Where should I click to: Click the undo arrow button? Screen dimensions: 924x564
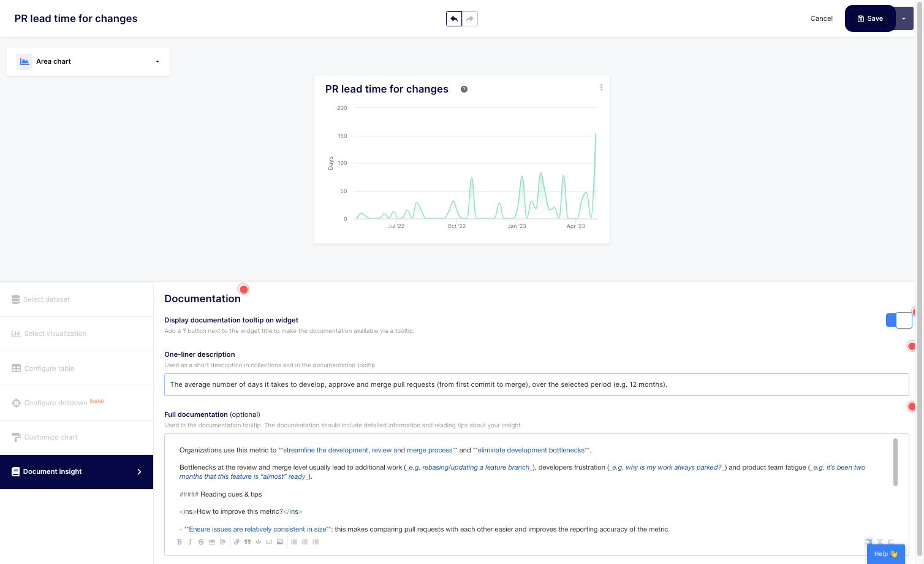pos(454,19)
